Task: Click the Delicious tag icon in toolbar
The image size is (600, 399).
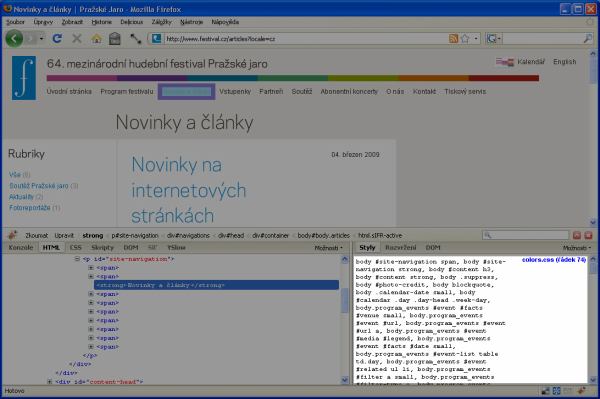Action: (x=135, y=39)
